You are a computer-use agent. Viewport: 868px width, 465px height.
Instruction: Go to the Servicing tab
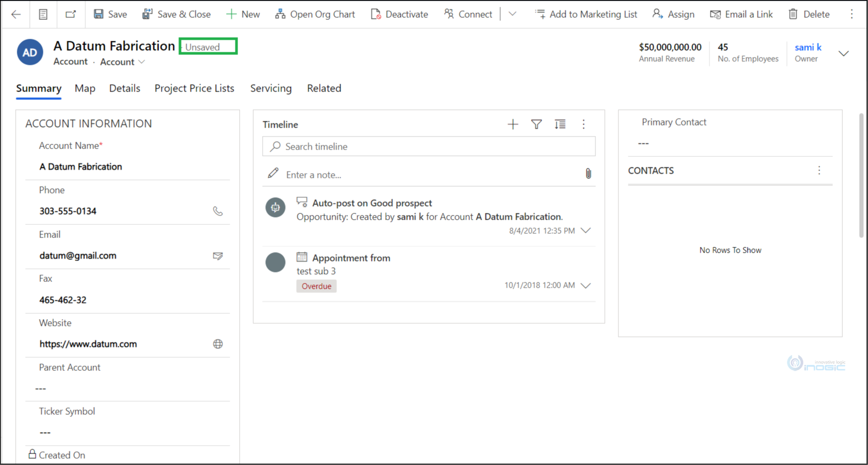pyautogui.click(x=271, y=88)
